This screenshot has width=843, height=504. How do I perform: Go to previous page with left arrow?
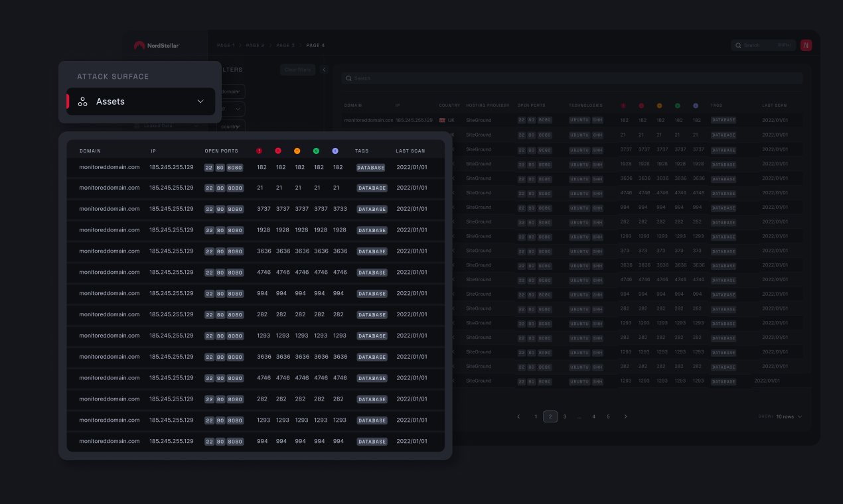pyautogui.click(x=519, y=416)
